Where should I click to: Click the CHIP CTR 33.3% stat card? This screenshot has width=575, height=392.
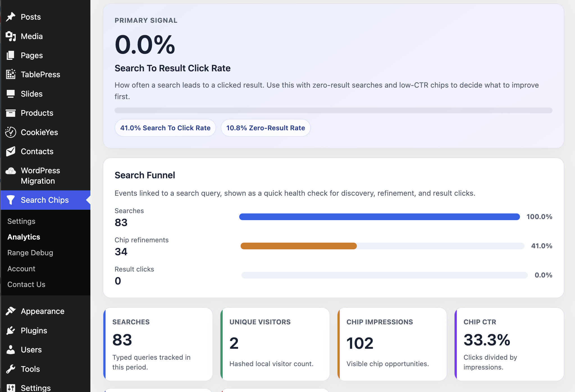tap(509, 344)
